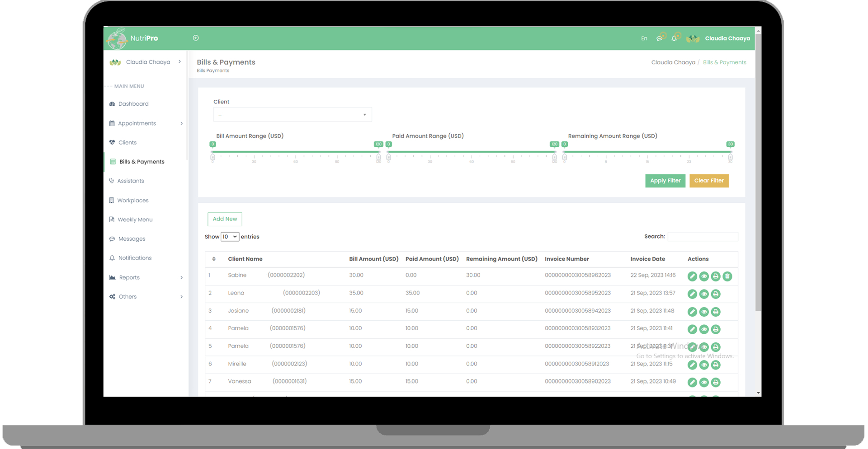Screen dimensions: 868x449
Task: Print Pamela's invoice ending 58932023
Action: (x=716, y=329)
